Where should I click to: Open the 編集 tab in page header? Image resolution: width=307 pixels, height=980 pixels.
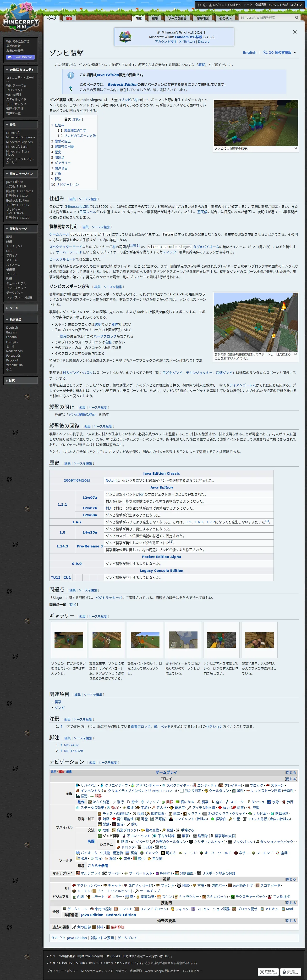[155, 18]
